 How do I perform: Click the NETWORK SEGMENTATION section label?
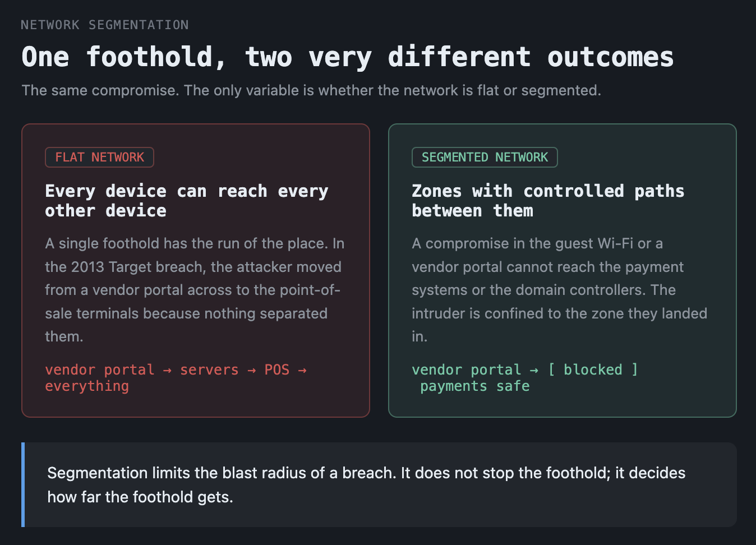(105, 25)
